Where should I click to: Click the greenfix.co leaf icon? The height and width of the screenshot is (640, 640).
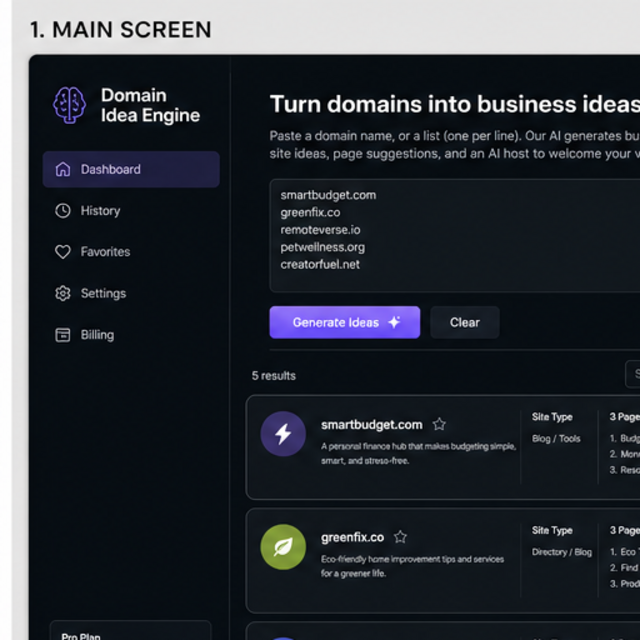283,547
